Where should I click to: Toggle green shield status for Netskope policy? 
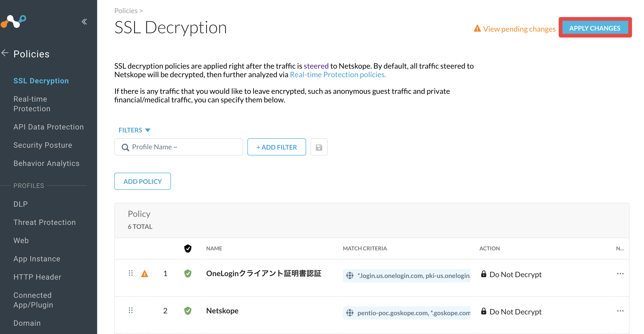[188, 311]
